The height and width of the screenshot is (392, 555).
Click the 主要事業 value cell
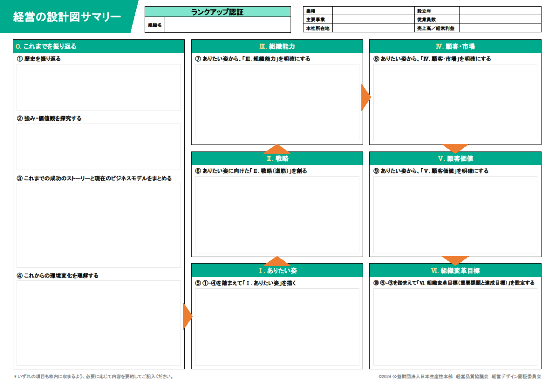pos(373,19)
